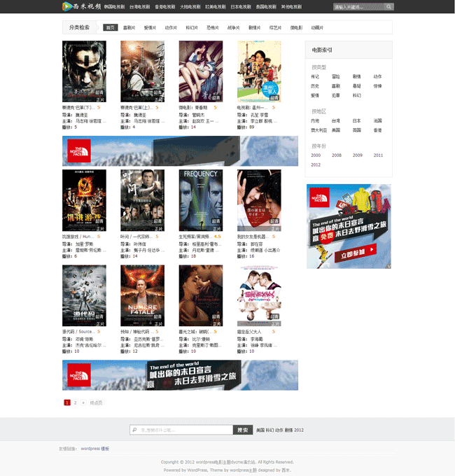
Task: Open the FREQUENCY movie poster
Action: tap(201, 200)
